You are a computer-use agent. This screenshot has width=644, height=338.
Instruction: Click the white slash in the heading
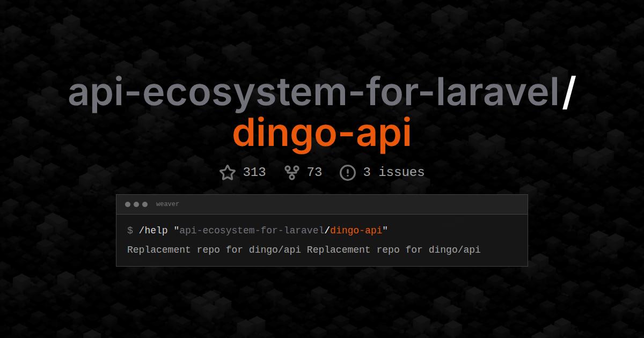pyautogui.click(x=568, y=93)
